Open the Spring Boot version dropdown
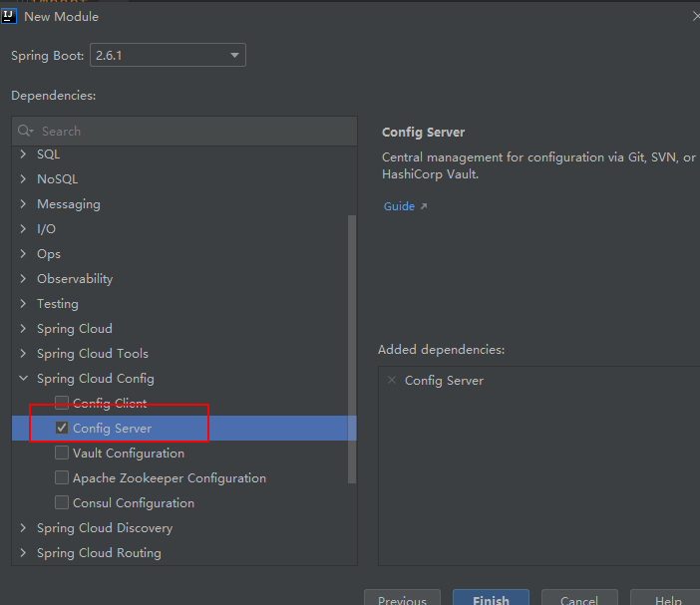 click(x=168, y=55)
